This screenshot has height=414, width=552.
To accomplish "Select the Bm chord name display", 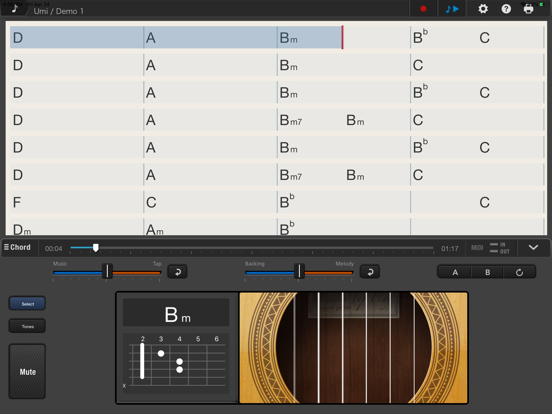I will click(x=176, y=313).
